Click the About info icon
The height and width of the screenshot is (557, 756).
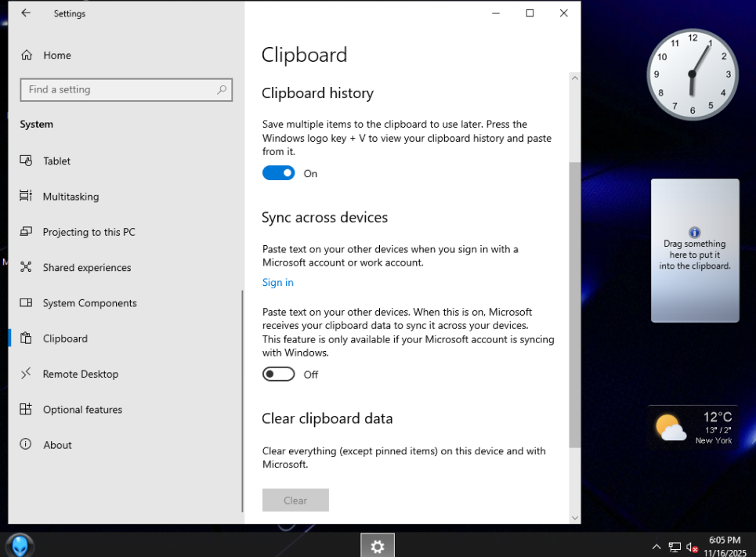tap(26, 445)
